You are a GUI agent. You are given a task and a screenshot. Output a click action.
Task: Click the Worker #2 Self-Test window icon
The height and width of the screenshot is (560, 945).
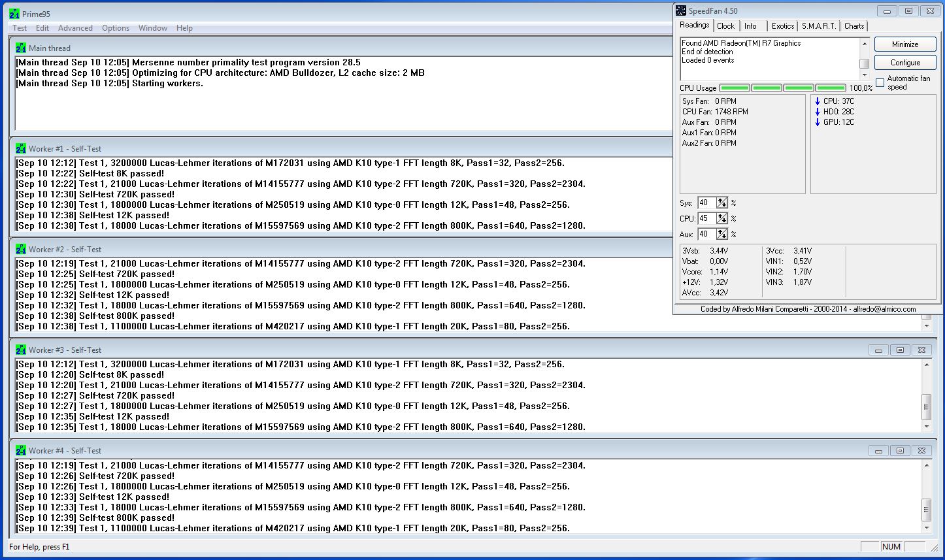click(x=21, y=249)
